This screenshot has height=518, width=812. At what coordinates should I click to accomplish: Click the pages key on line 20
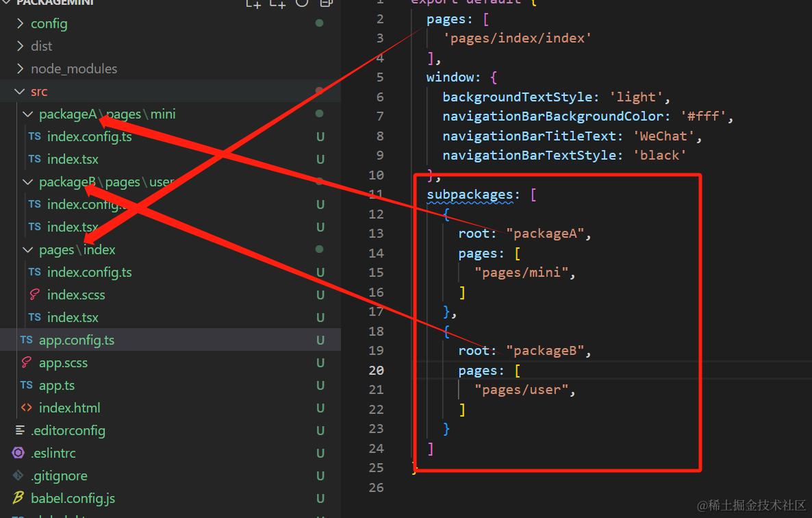tap(477, 371)
